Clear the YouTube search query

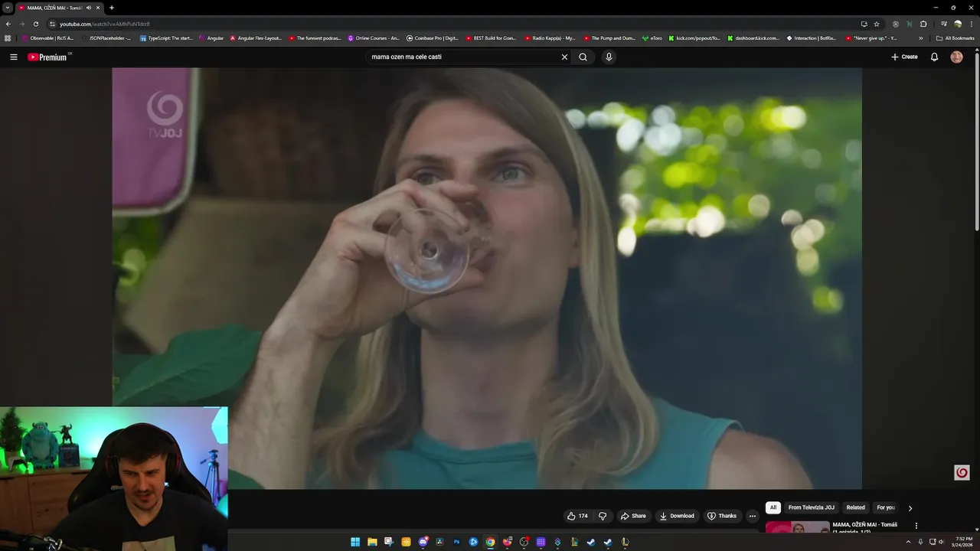[564, 57]
